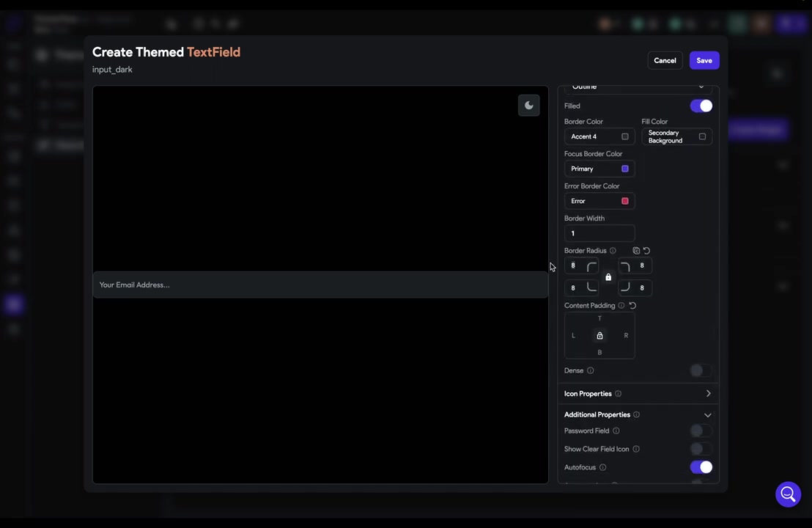Viewport: 812px width, 528px height.
Task: Click the Border Radius copy icon
Action: [636, 251]
